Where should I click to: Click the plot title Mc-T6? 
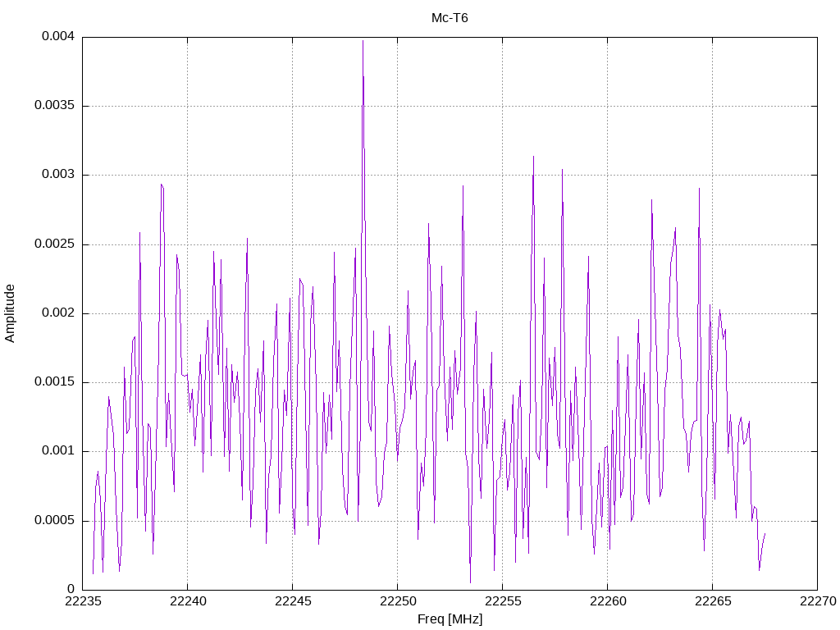(x=450, y=18)
